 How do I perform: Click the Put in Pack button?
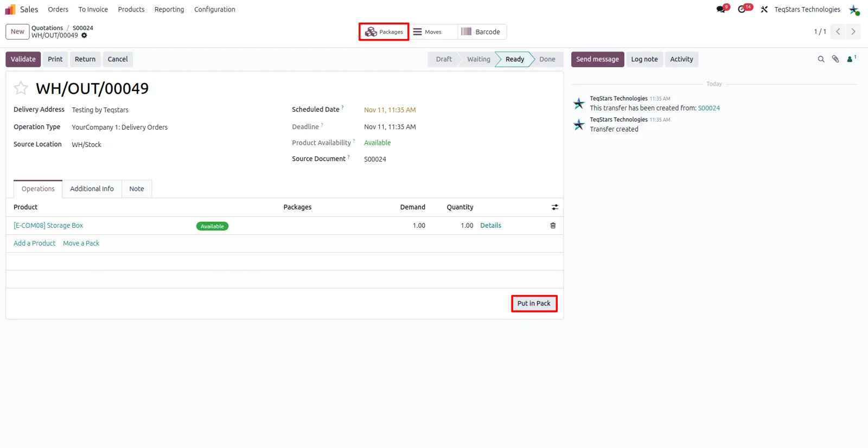[534, 303]
